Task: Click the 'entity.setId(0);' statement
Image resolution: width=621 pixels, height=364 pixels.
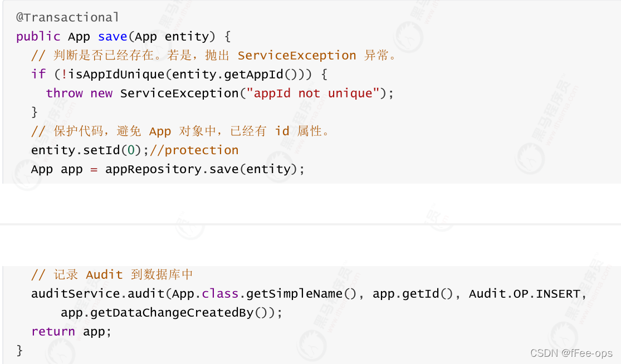Action: (x=90, y=150)
